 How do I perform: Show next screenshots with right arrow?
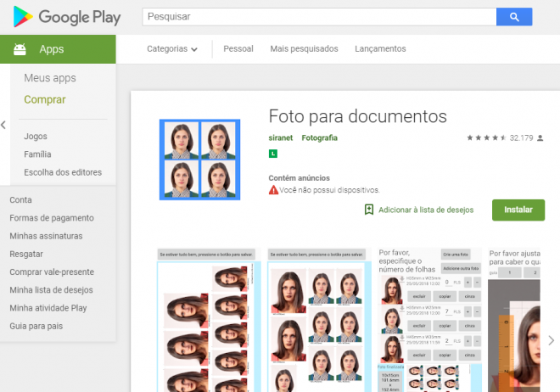point(551,340)
